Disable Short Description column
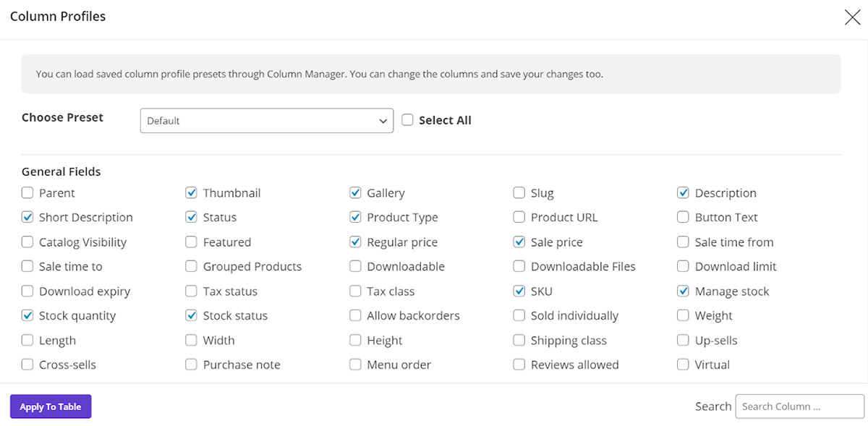The height and width of the screenshot is (426, 868). (27, 217)
